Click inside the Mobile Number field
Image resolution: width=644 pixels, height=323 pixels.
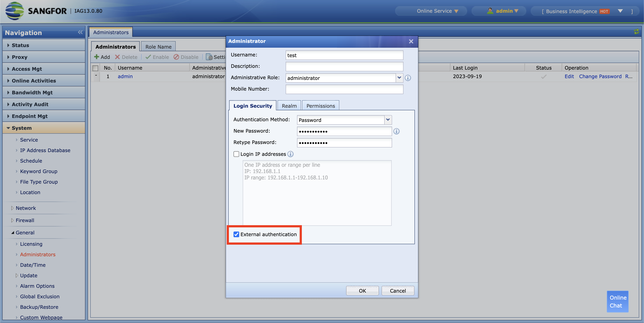(x=344, y=89)
